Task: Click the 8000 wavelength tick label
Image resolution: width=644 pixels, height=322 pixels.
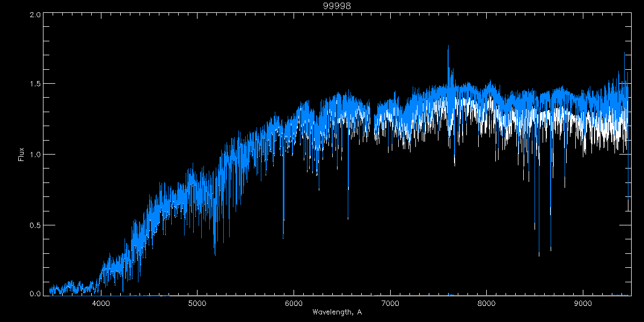Action: (486, 303)
